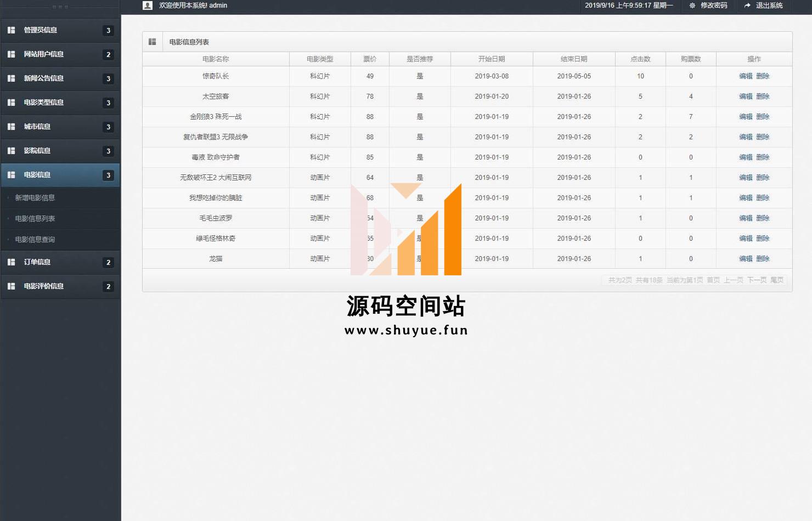This screenshot has height=521, width=812.
Task: Click 编辑 for 太空旅客
Action: point(746,97)
